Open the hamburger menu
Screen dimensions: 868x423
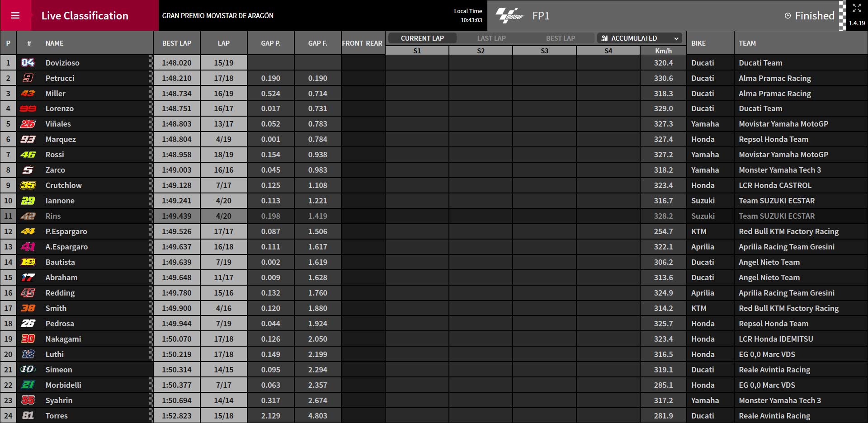[15, 15]
